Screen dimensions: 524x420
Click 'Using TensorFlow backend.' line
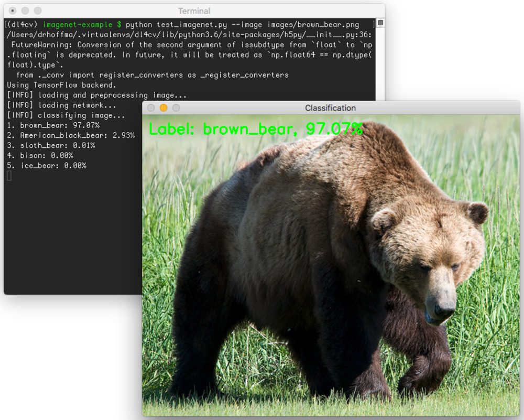(x=61, y=85)
